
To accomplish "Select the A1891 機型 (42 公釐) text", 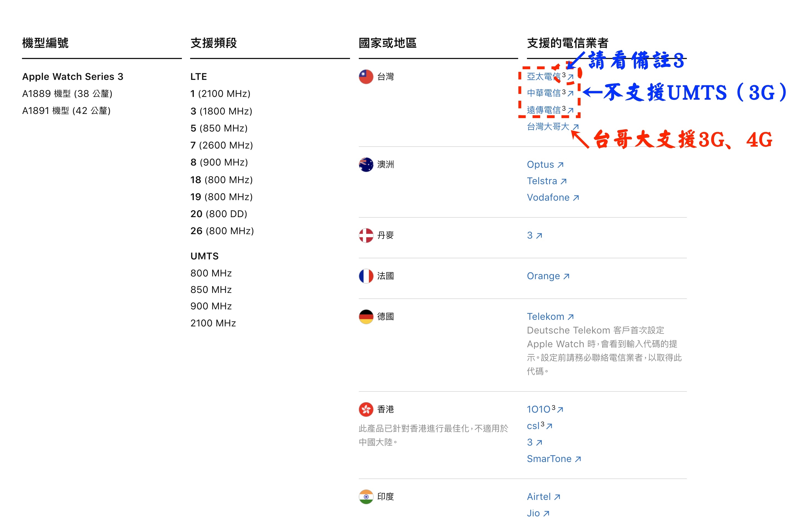I will [x=66, y=111].
